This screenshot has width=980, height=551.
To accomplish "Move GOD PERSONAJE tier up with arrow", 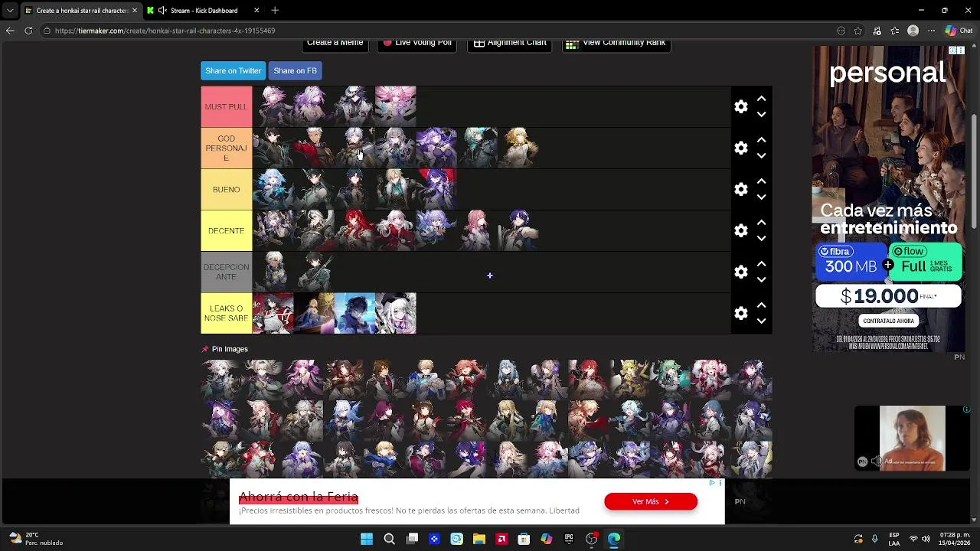I will tap(761, 141).
